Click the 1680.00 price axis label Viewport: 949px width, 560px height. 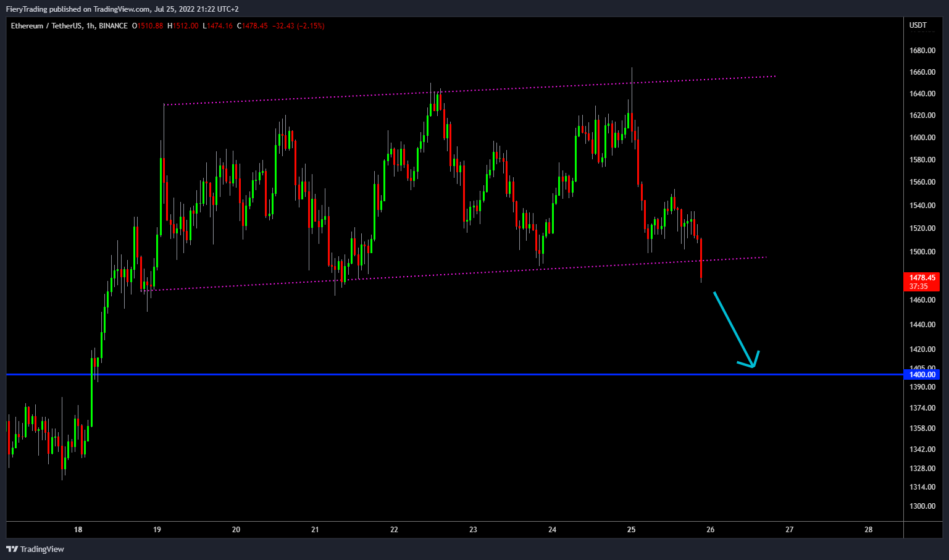922,51
